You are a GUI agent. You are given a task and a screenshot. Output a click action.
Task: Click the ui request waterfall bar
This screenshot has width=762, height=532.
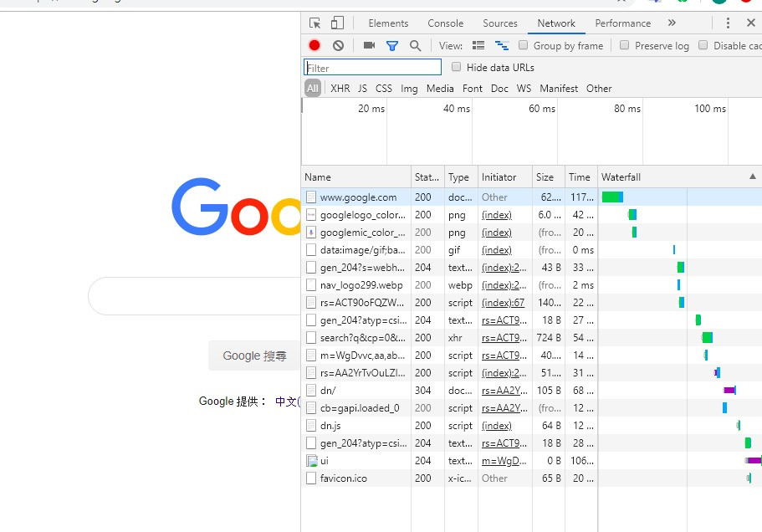point(754,460)
